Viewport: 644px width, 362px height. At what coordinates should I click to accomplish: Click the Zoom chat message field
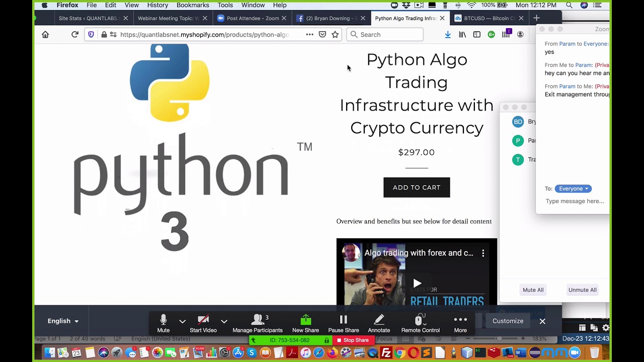(575, 201)
